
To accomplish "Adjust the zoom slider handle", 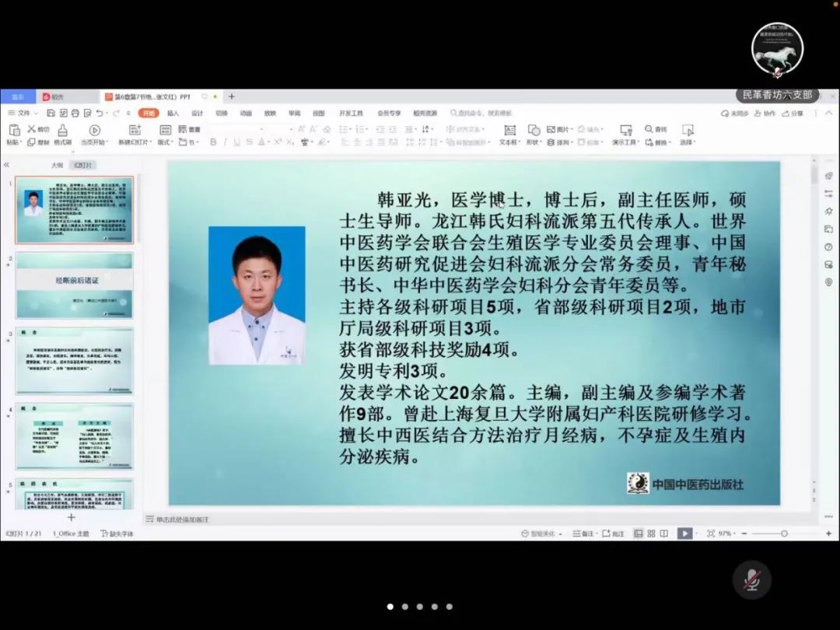I will [x=784, y=534].
